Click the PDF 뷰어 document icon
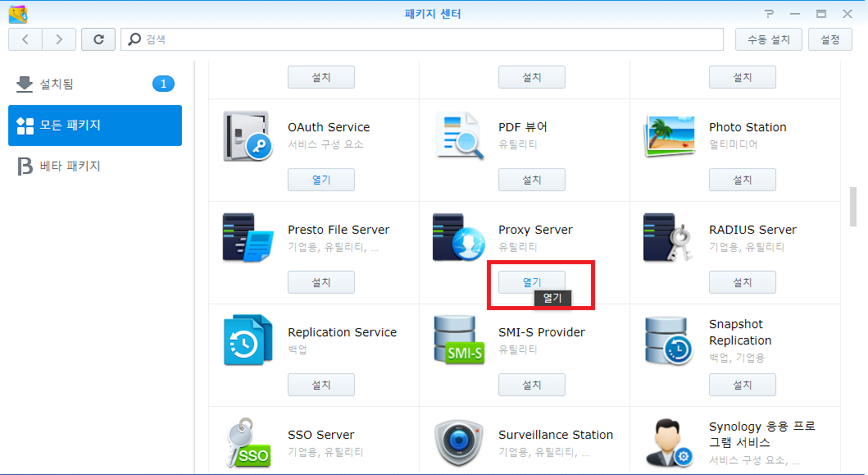Image resolution: width=868 pixels, height=475 pixels. coord(458,136)
